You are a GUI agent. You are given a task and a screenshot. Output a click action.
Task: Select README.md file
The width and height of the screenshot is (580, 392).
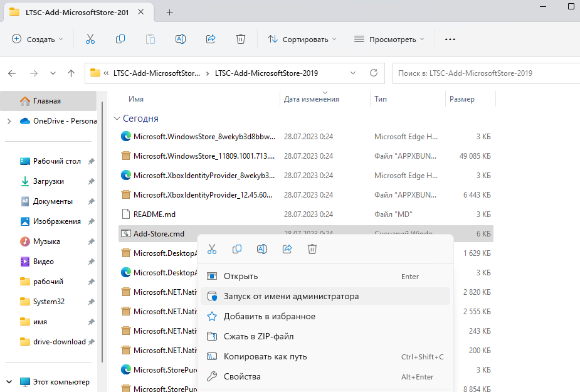point(306,215)
